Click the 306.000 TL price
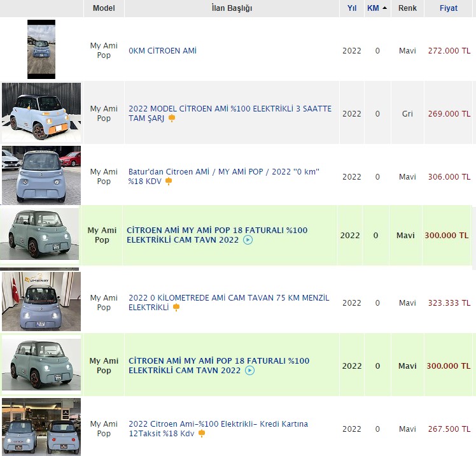 (449, 177)
